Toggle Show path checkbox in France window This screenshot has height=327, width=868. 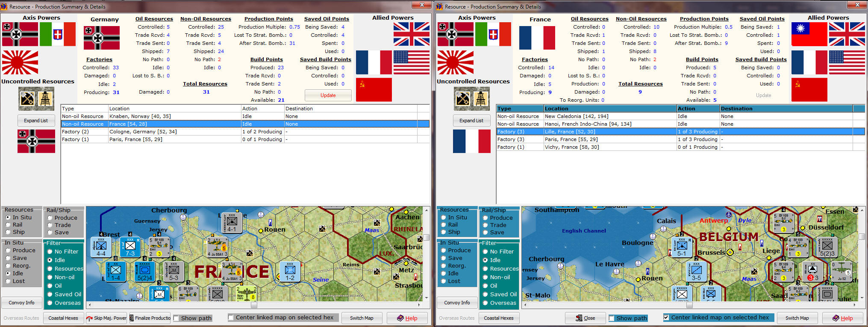tap(612, 318)
